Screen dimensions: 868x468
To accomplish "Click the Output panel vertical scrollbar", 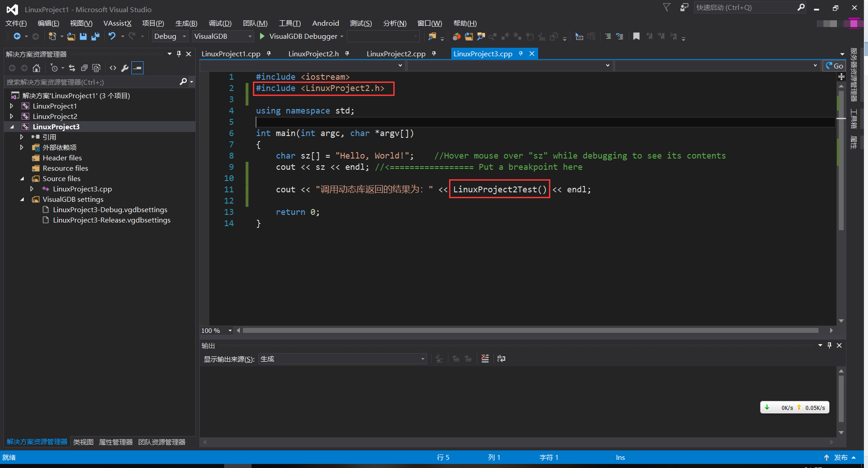I will [x=841, y=399].
